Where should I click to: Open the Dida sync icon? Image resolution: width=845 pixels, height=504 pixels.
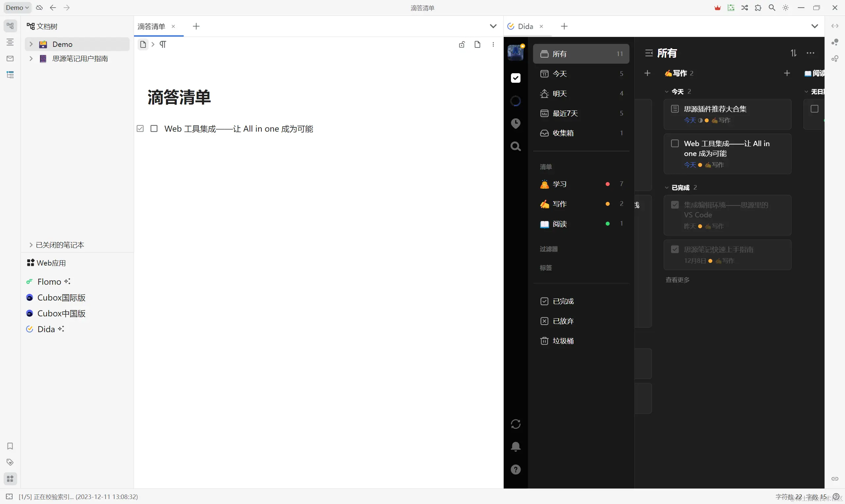tap(516, 424)
